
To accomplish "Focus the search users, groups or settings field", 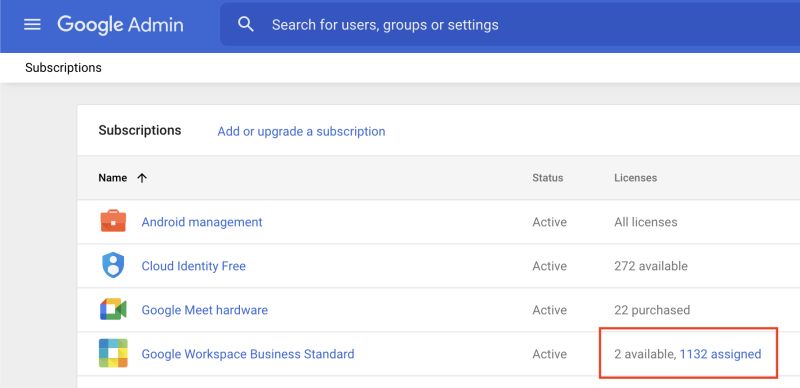I will pos(510,25).
